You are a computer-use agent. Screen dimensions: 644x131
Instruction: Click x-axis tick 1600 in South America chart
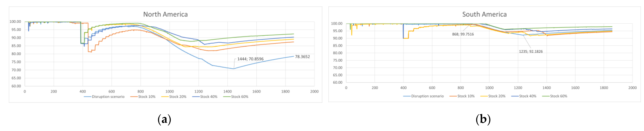point(575,88)
